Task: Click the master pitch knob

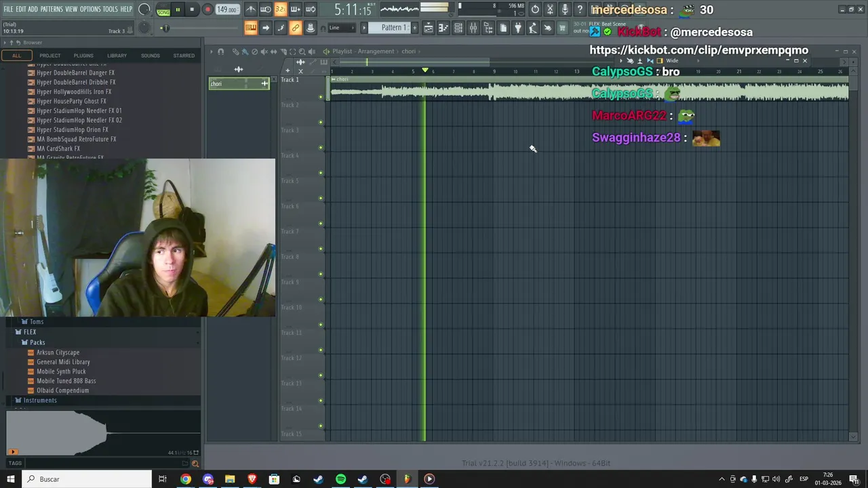Action: click(144, 27)
